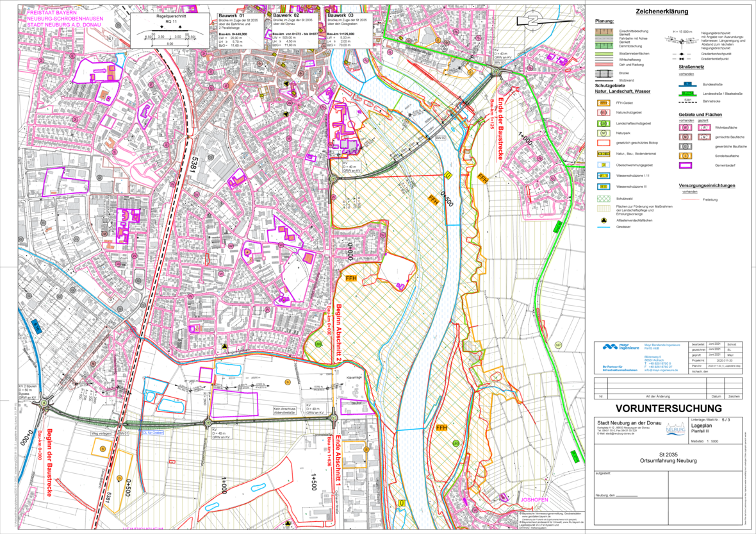Image resolution: width=756 pixels, height=534 pixels.
Task: Open the Bauwerk 01 info box
Action: coord(242,29)
